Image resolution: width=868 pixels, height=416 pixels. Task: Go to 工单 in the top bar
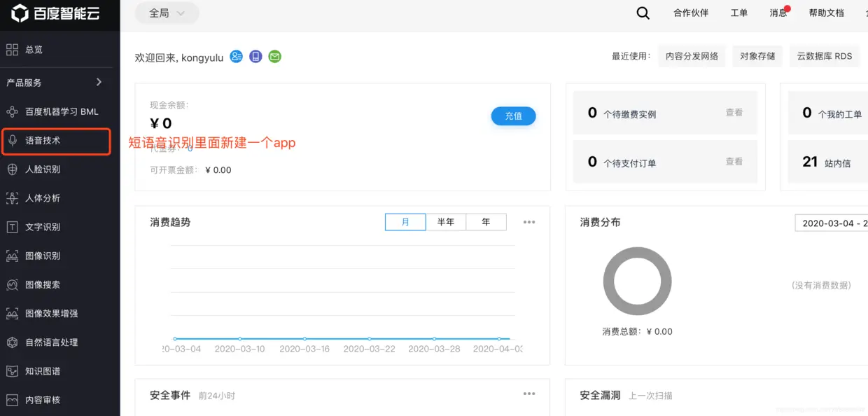738,13
